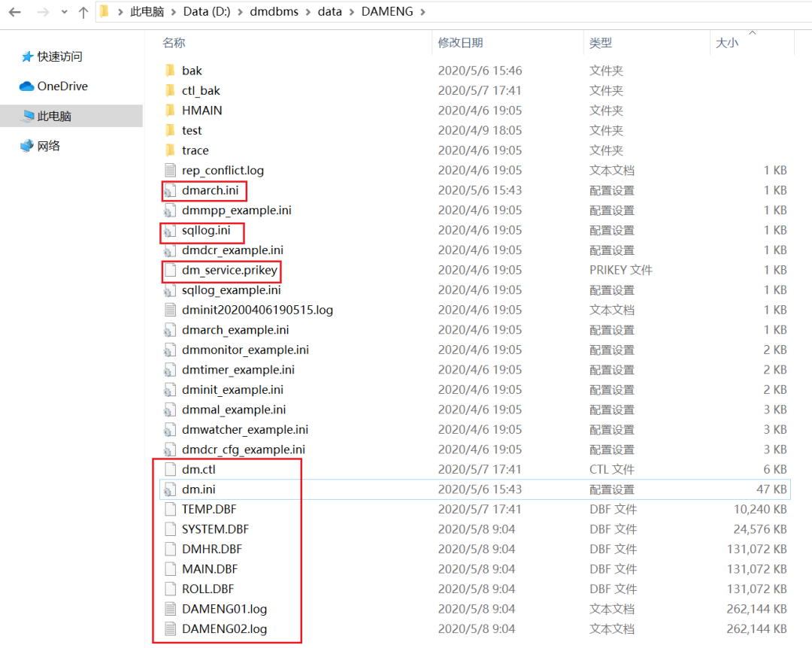
Task: Select dm.ctl file icon
Action: pyautogui.click(x=170, y=469)
